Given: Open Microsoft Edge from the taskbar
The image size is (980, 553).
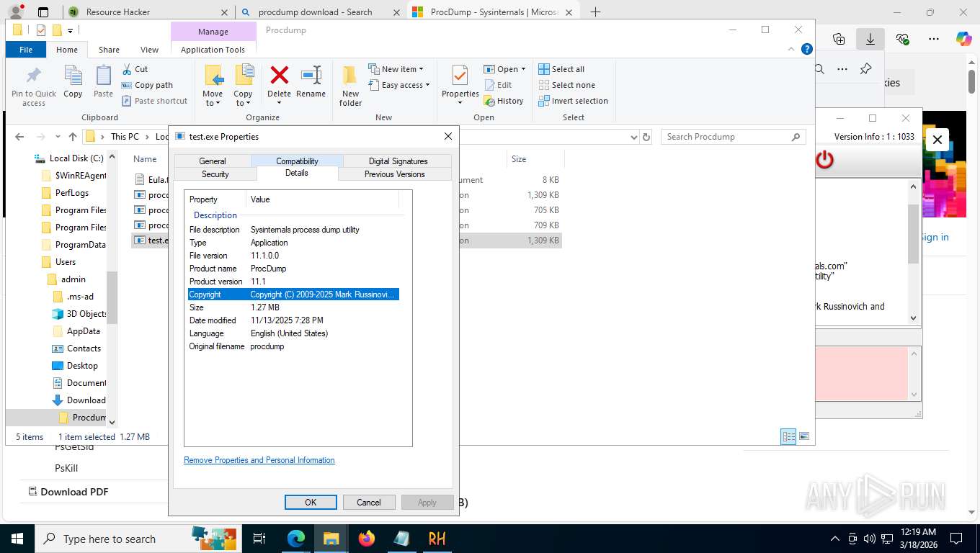Looking at the screenshot, I should (296, 539).
